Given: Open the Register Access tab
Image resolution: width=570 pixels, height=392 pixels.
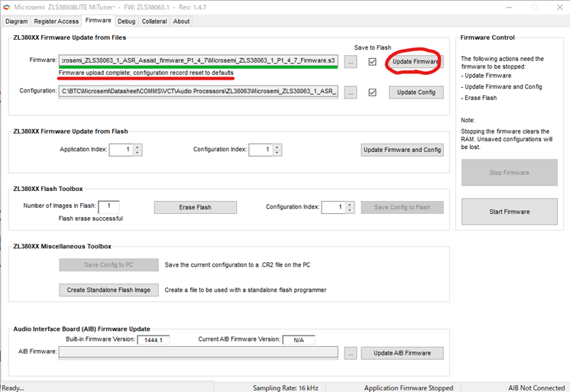Looking at the screenshot, I should pos(57,21).
